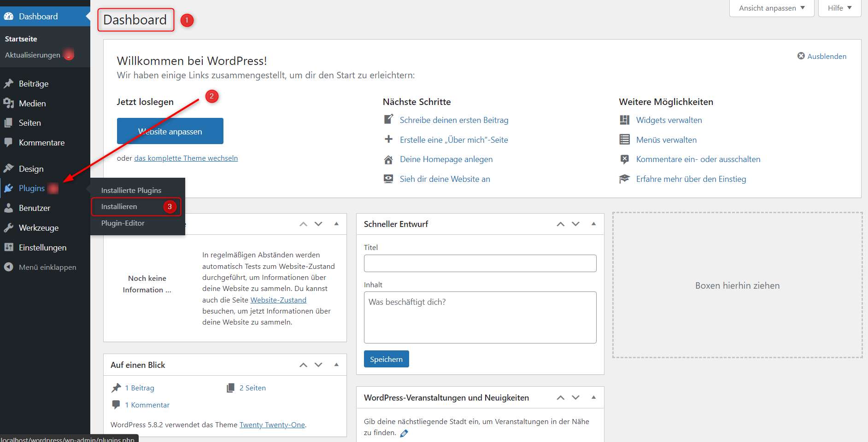Click the widgets icon beside Widgets verwalten
This screenshot has width=868, height=442.
pos(625,120)
